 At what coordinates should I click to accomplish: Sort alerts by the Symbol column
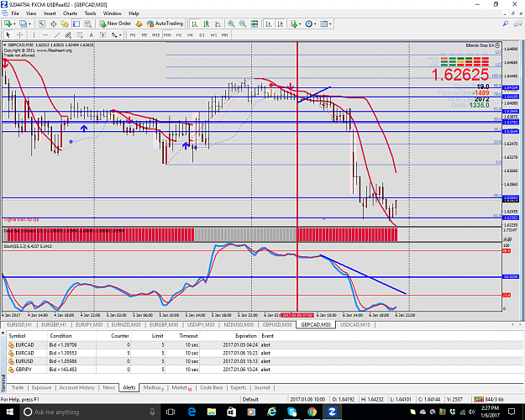[x=17, y=336]
